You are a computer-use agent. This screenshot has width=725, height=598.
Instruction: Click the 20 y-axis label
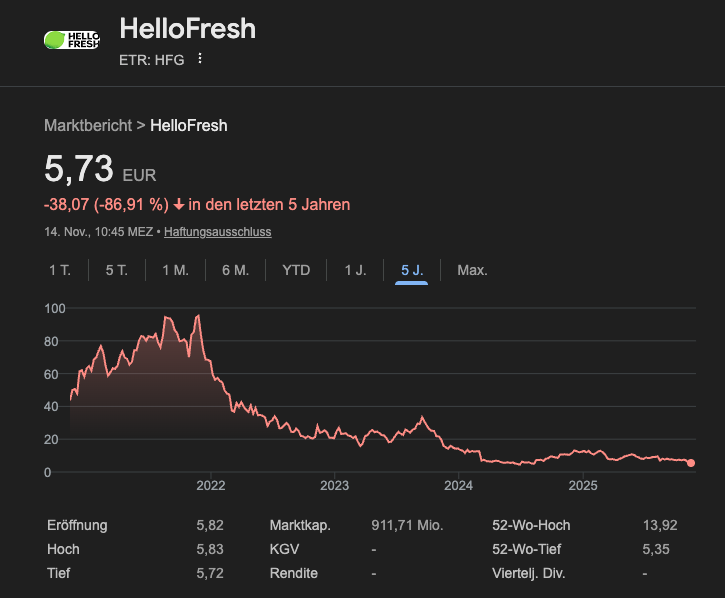[x=51, y=439]
